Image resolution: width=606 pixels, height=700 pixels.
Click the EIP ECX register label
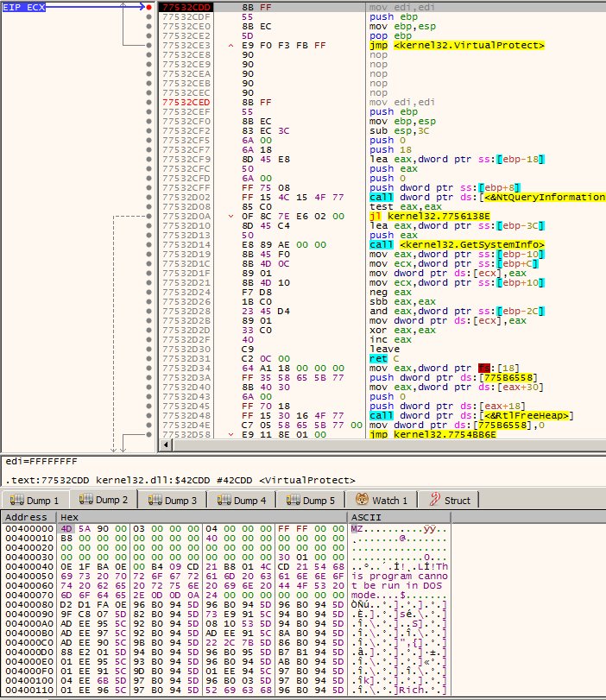pos(23,7)
